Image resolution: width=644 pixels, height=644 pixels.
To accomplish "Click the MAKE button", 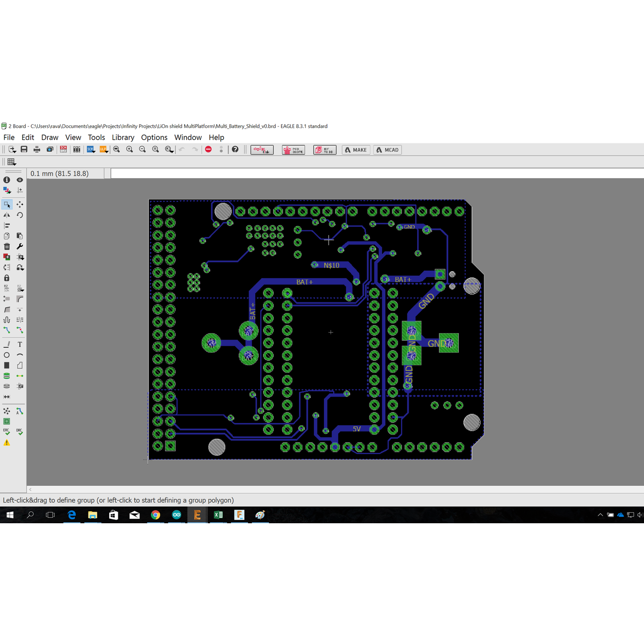I will click(356, 150).
